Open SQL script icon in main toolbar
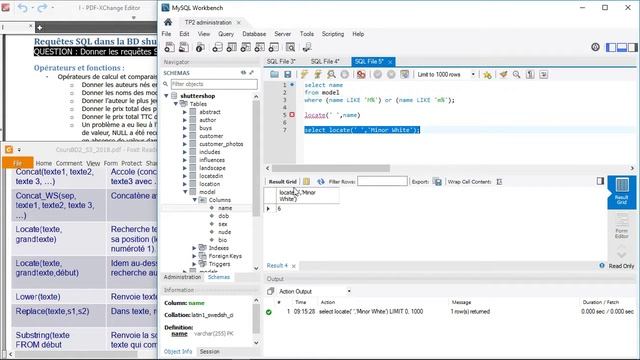The height and width of the screenshot is (360, 640). tap(184, 47)
